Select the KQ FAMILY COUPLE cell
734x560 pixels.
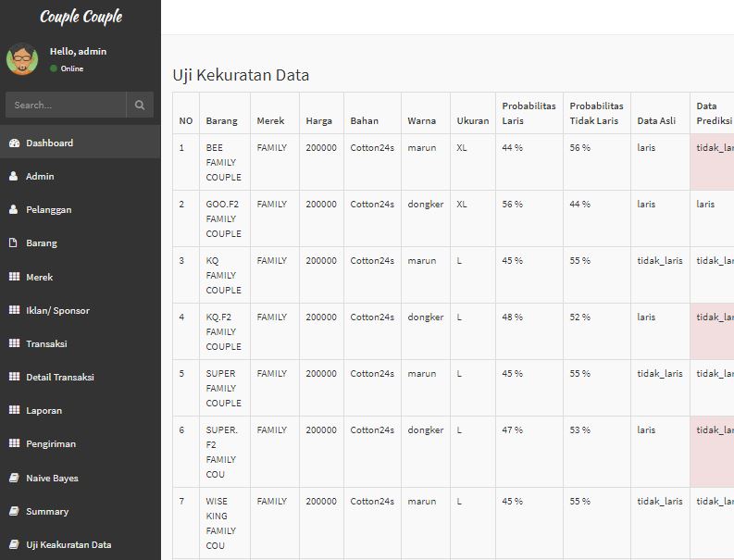point(225,275)
